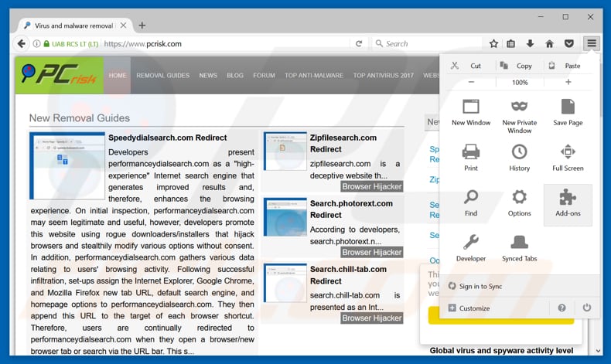The width and height of the screenshot is (611, 364).
Task: Click Browser Hijacker tag under Search.photorext
Action: point(372,252)
